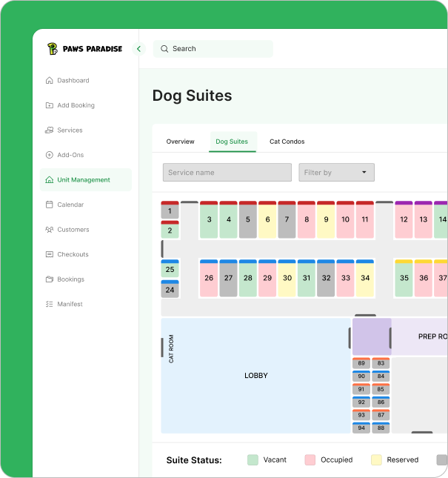Click the Add Booking folder icon
This screenshot has width=448, height=478.
50,105
